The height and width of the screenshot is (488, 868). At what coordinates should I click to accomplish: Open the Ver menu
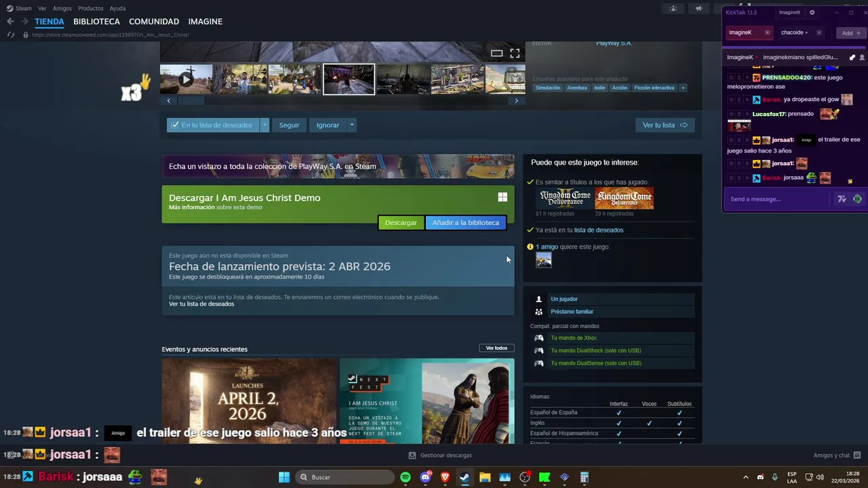42,8
